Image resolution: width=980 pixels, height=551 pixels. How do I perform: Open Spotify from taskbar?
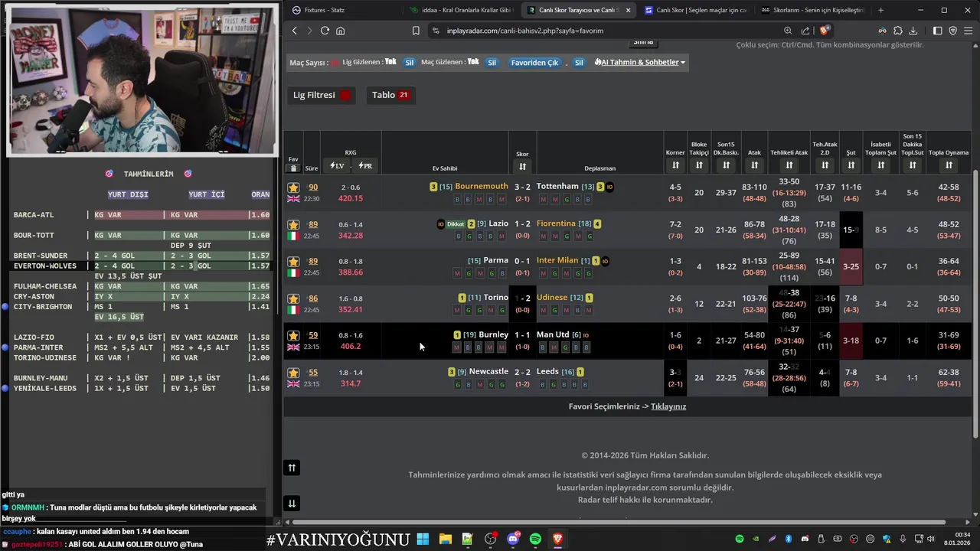click(535, 539)
